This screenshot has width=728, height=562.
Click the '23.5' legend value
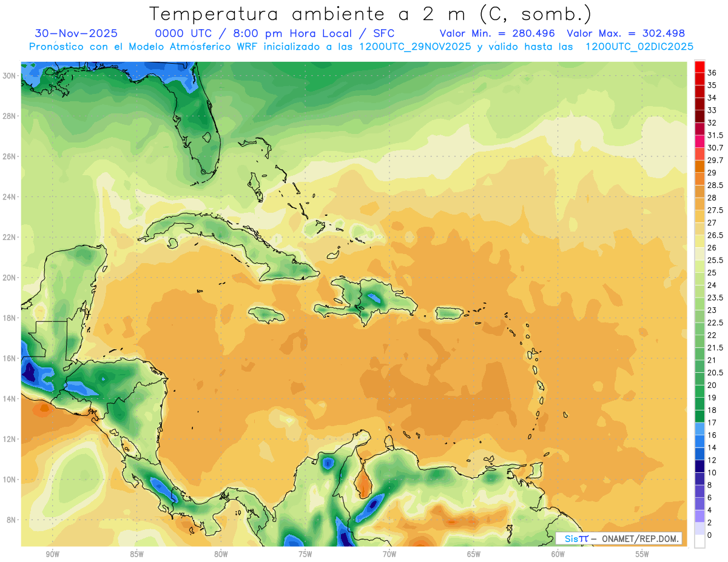tap(715, 298)
